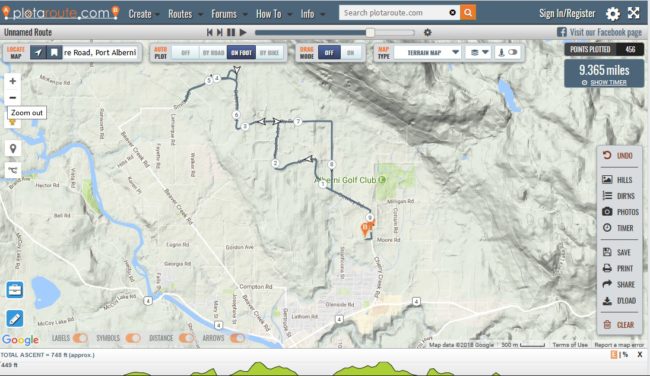
Task: Click Sign In/Register link
Action: tap(567, 14)
